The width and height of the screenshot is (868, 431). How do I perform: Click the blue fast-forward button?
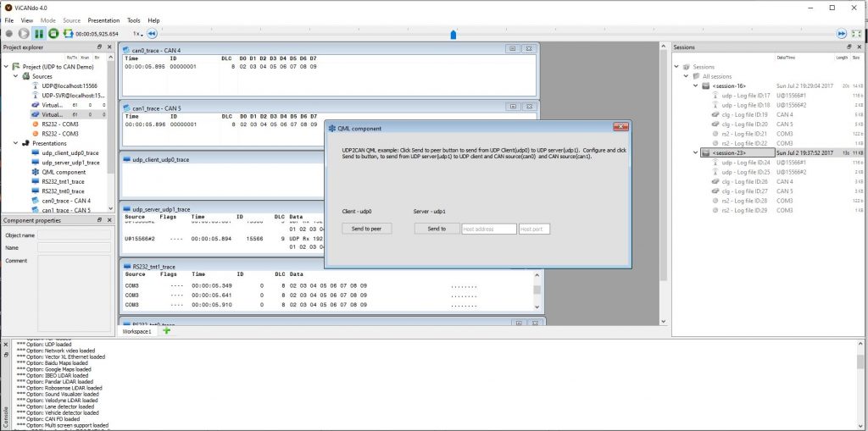pos(841,34)
